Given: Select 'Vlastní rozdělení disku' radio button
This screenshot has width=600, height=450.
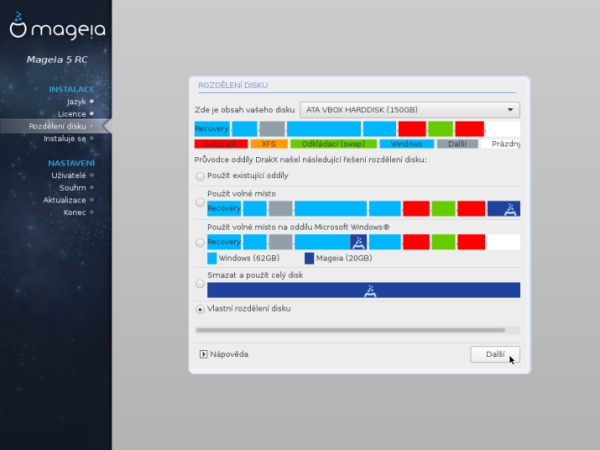Looking at the screenshot, I should point(200,309).
